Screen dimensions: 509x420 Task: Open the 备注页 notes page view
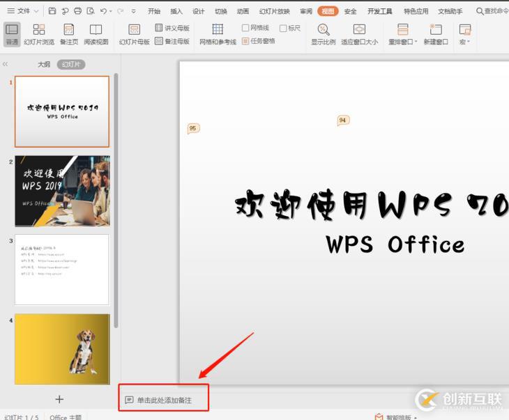click(69, 34)
